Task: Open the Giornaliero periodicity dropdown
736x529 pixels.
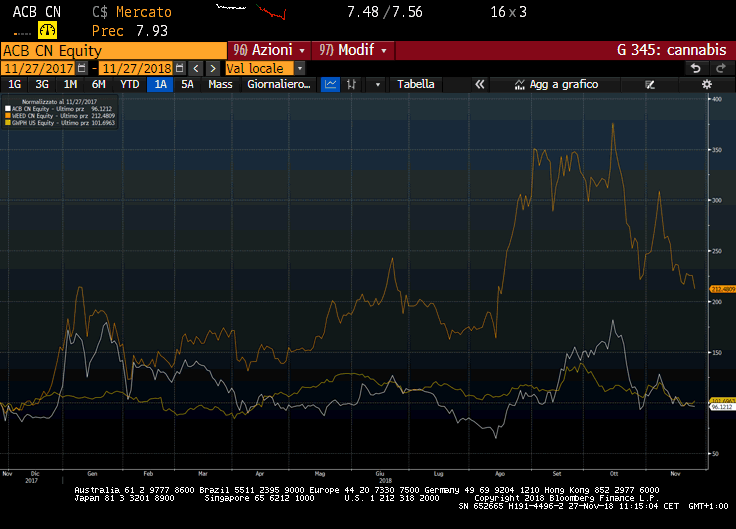Action: (279, 84)
